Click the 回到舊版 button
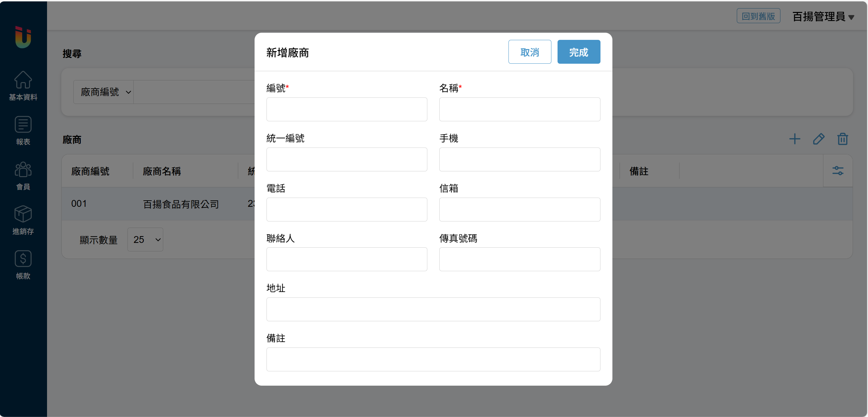The image size is (868, 417). point(758,16)
